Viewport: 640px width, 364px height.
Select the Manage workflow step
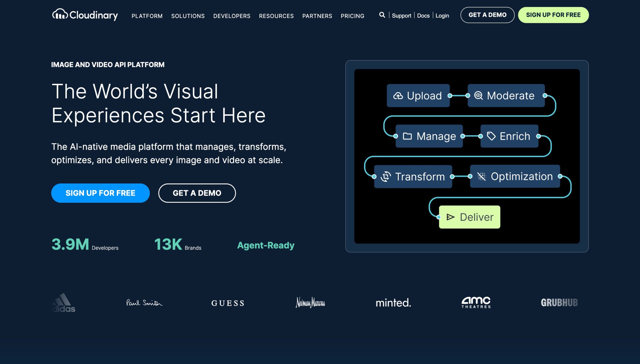pos(429,136)
